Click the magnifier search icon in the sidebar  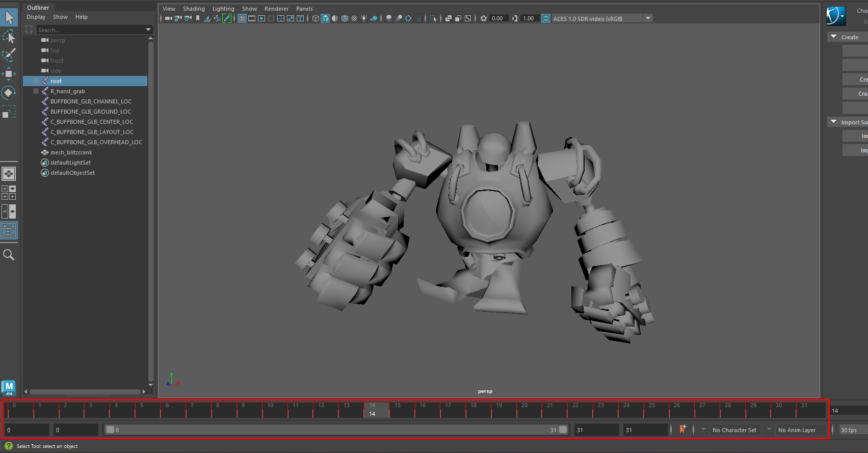(9, 255)
